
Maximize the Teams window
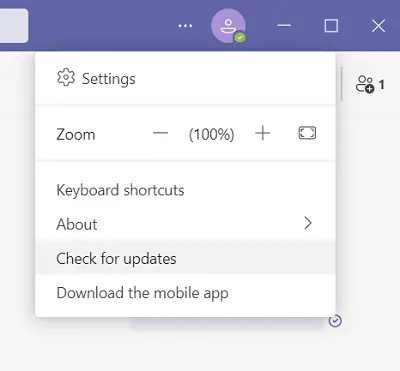pyautogui.click(x=331, y=26)
